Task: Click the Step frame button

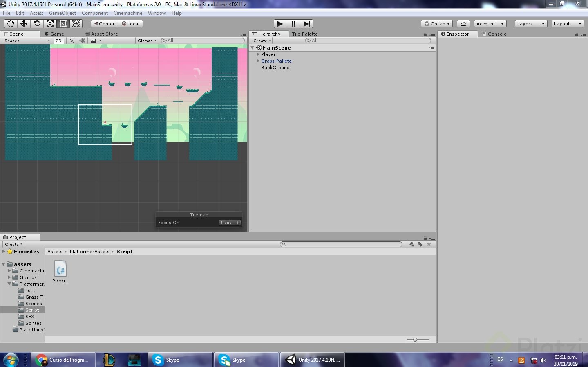Action: 306,24
